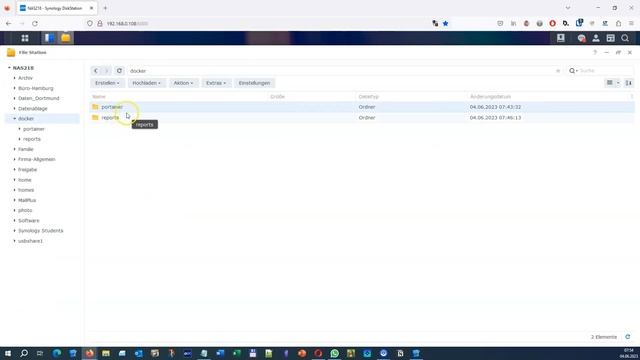
Task: Select Firma-Allgemein in the folder tree
Action: (x=37, y=160)
